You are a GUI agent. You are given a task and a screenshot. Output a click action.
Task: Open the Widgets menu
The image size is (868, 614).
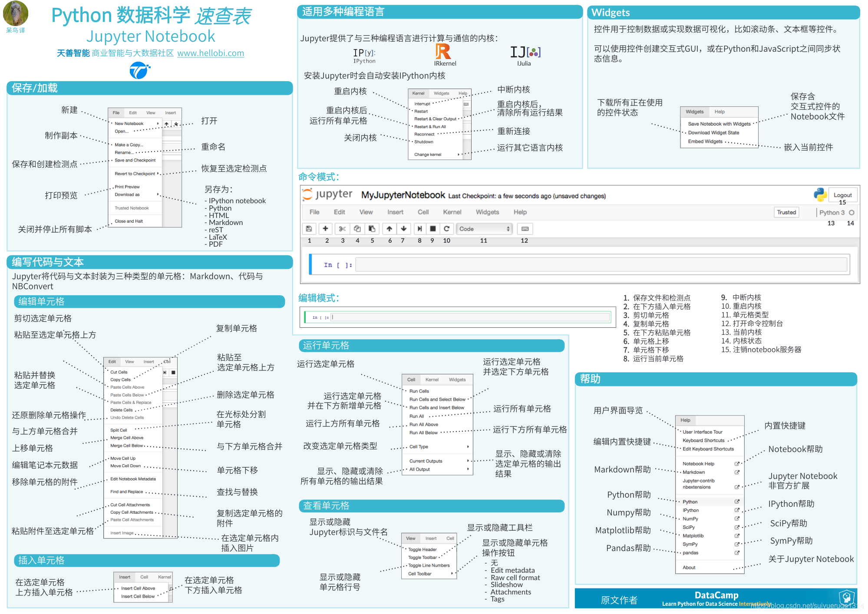(487, 212)
